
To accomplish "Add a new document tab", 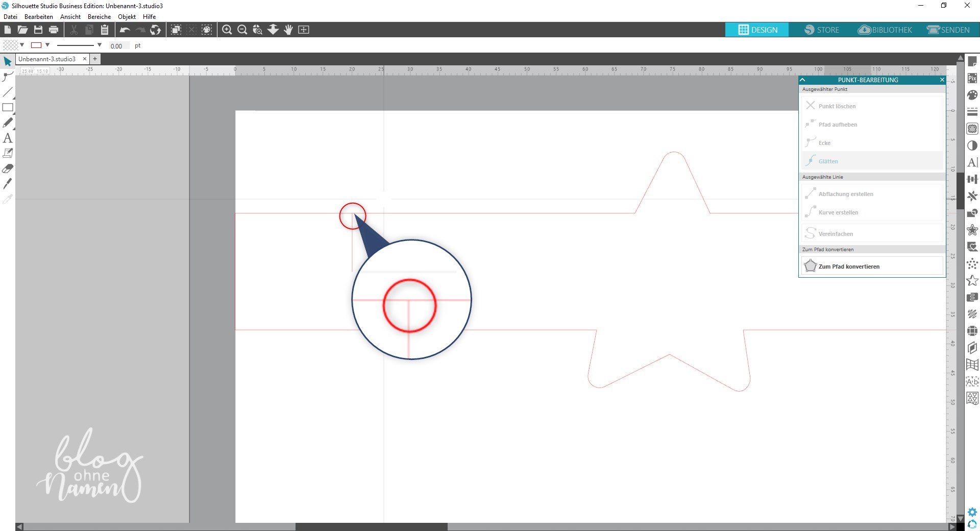I will click(95, 59).
